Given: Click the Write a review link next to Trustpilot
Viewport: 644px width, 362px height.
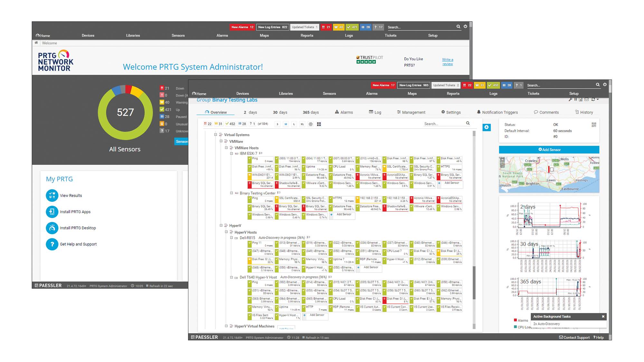Looking at the screenshot, I should tap(447, 62).
